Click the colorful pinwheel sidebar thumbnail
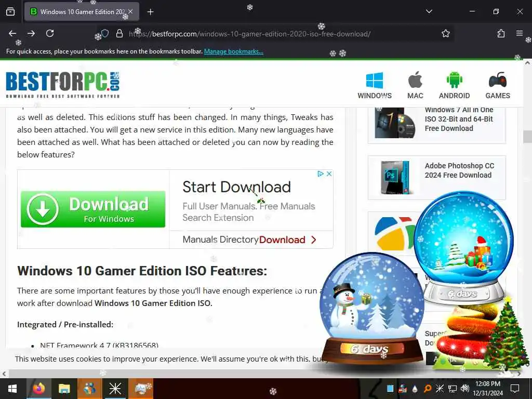Screen dimensions: 532x399 pos(394,233)
